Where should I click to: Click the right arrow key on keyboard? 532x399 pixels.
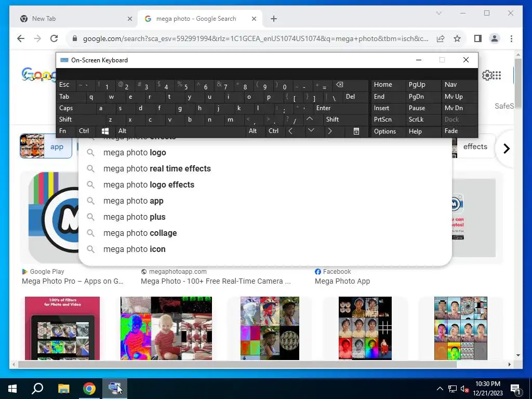point(330,131)
